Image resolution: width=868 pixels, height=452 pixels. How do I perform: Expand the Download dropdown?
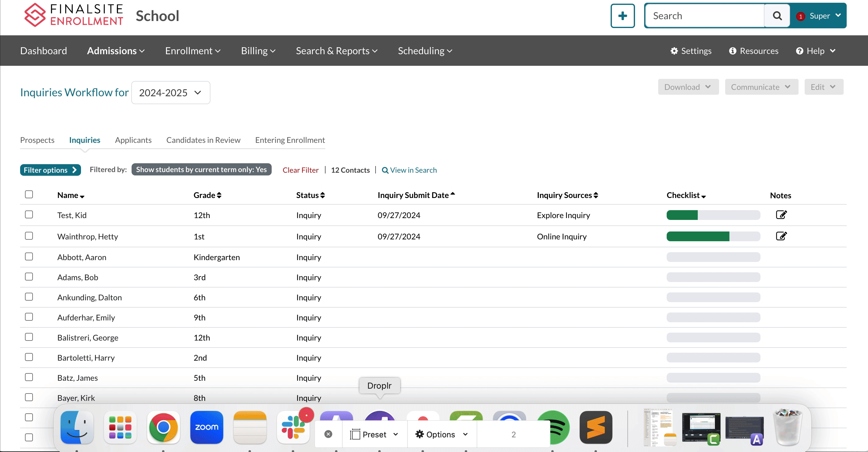click(688, 87)
